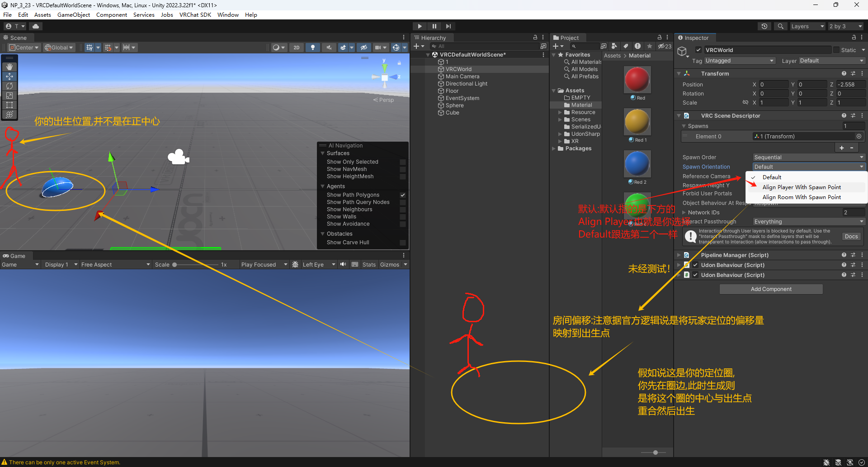Toggle scene effects (skybox/fog) icon
868x467 pixels.
pos(343,48)
